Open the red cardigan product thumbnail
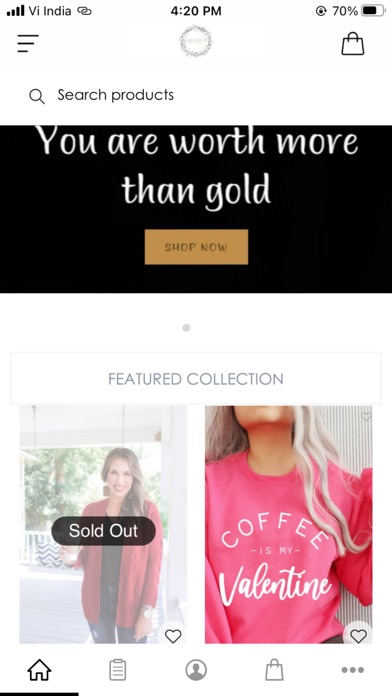 [103, 524]
